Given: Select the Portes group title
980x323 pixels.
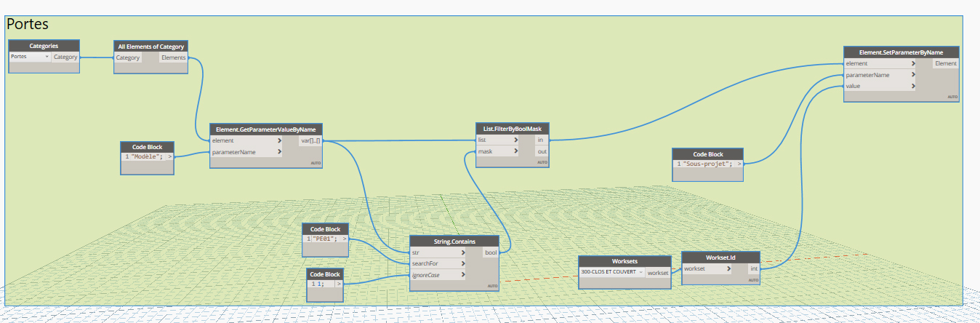Looking at the screenshot, I should click(x=28, y=24).
